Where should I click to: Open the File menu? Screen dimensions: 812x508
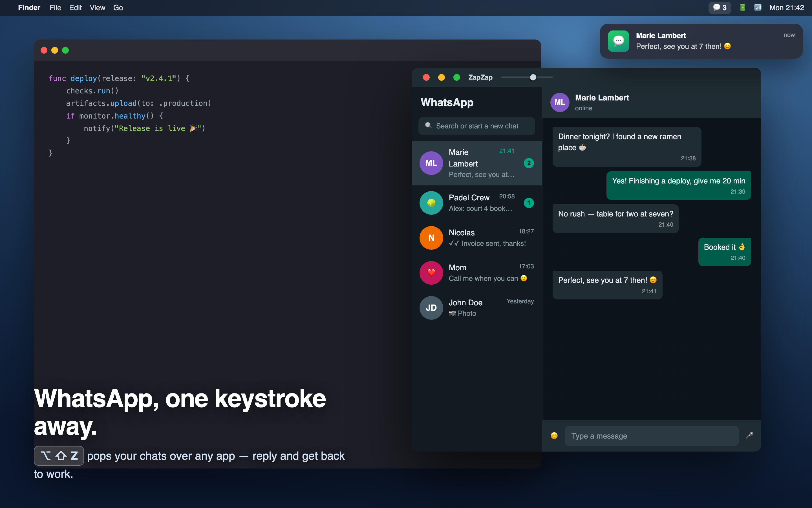(x=55, y=7)
